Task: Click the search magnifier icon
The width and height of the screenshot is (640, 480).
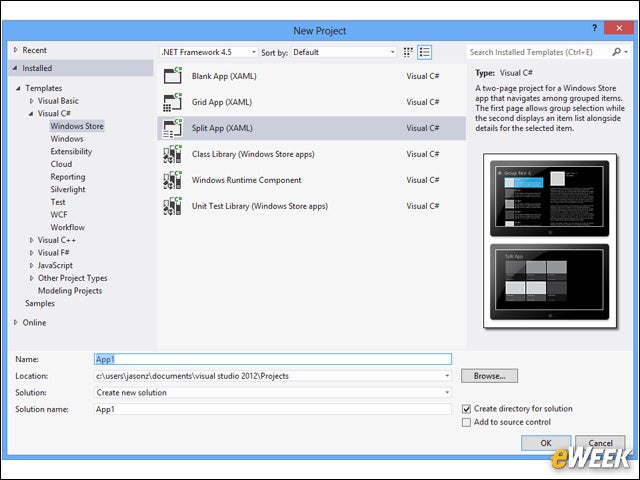Action: [x=616, y=52]
